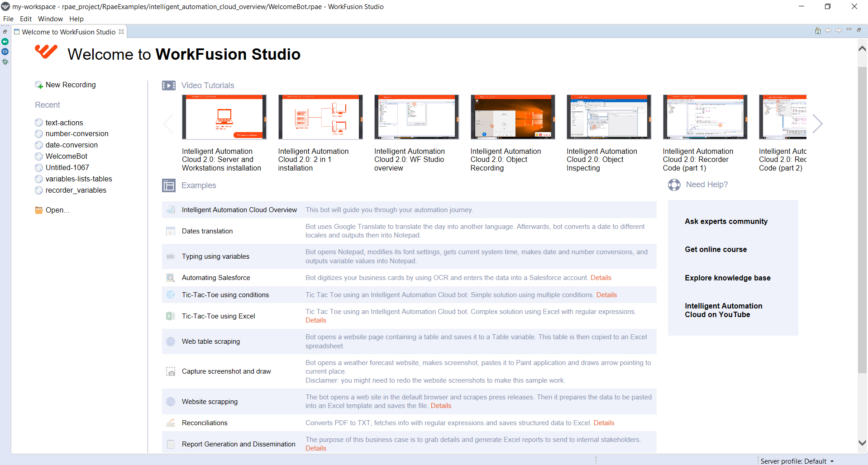Start a New Recording
The width and height of the screenshot is (868, 465).
pyautogui.click(x=71, y=85)
